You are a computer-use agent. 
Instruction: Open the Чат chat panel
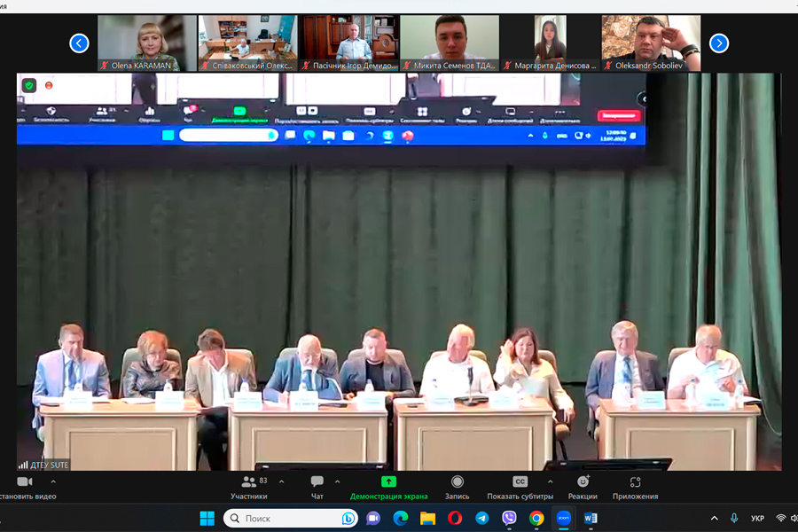[x=317, y=487]
